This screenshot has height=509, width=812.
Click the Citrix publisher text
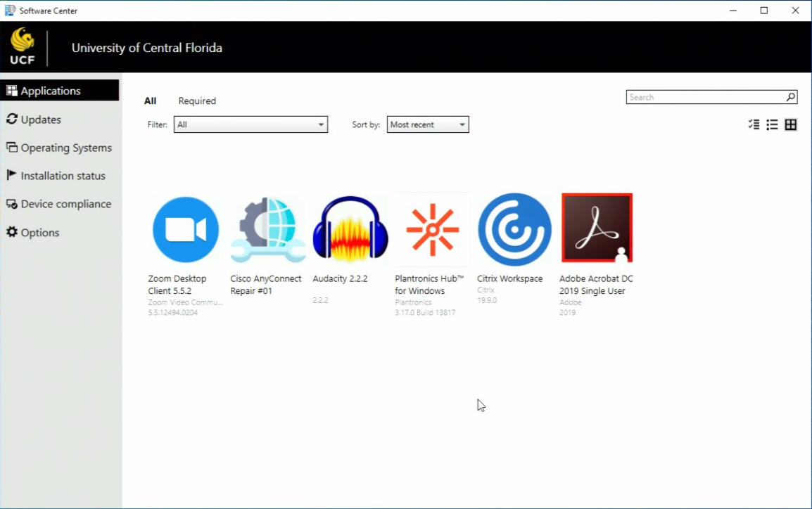(x=486, y=290)
